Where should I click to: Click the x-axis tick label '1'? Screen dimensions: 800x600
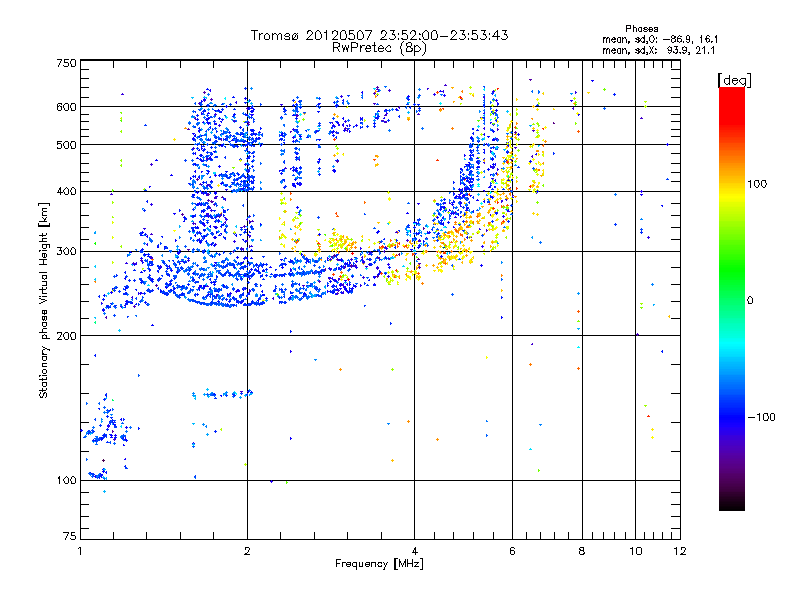(x=81, y=551)
